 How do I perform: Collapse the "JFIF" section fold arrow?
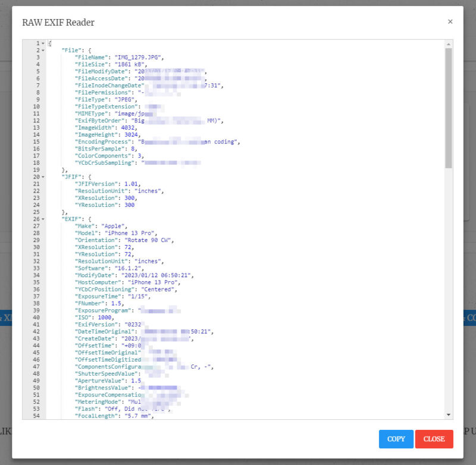pos(43,177)
